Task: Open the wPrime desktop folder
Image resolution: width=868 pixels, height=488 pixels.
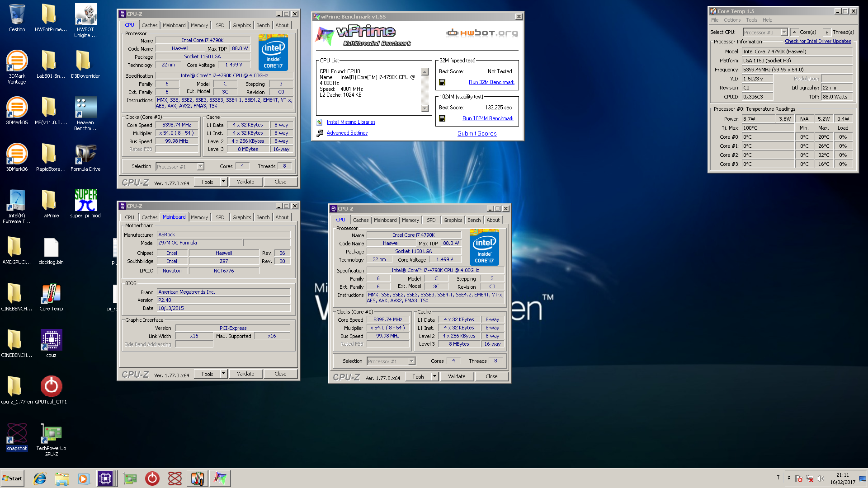Action: pos(51,204)
